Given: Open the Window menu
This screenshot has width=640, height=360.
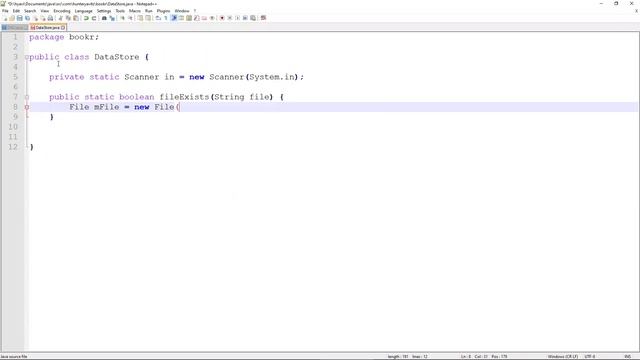Looking at the screenshot, I should click(x=182, y=11).
